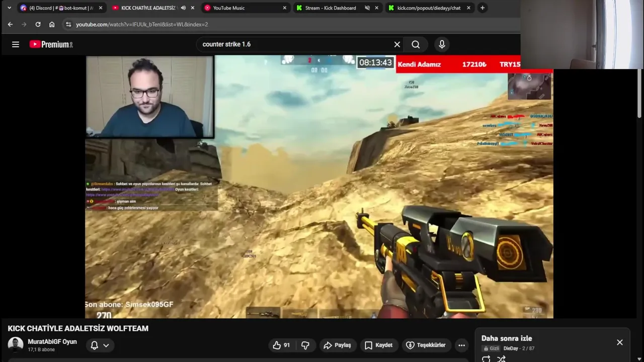The height and width of the screenshot is (362, 644).
Task: Open notification bell preferences dropdown
Action: (100, 345)
